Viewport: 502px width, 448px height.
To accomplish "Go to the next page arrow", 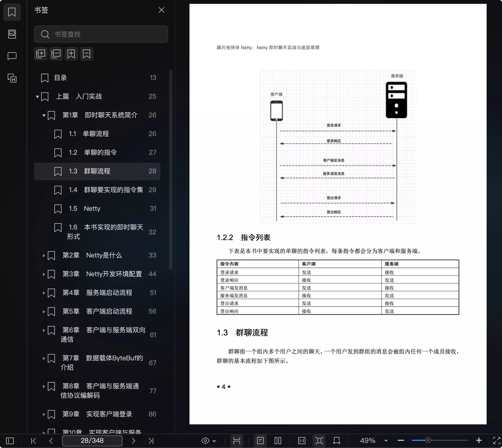I will pos(133,441).
